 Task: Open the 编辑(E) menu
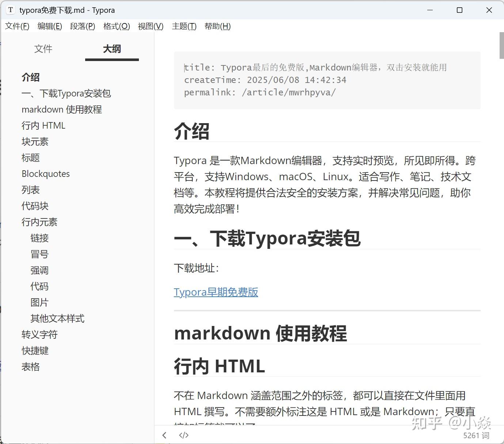pos(50,26)
